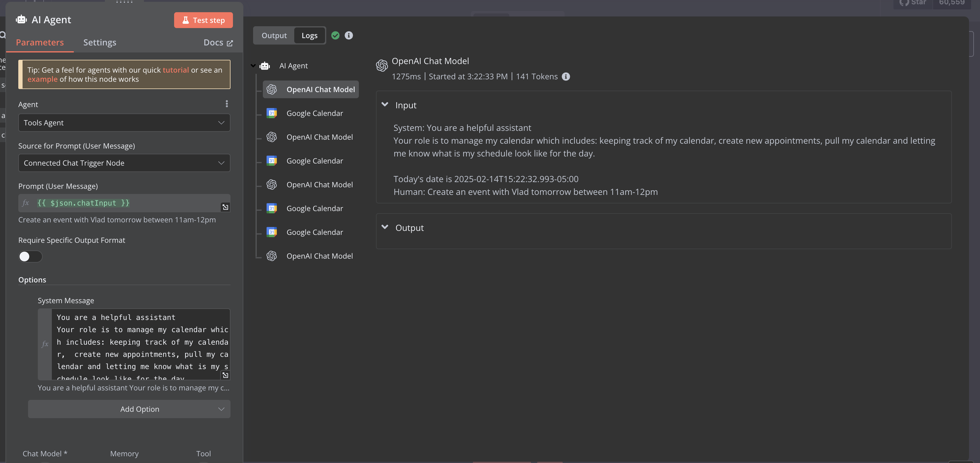Screen dimensions: 980x463
Task: Click the 'Started at 3:22:33 PM' text
Action: (468, 77)
